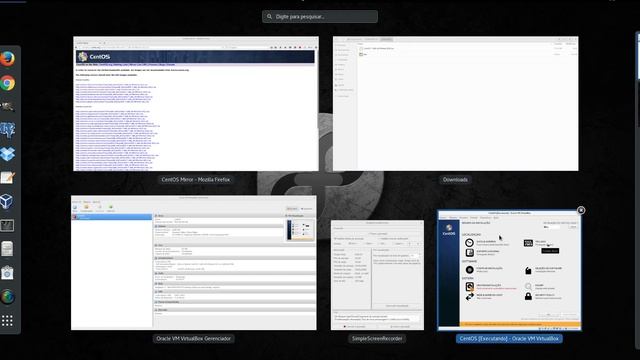Switch to the Downloads file manager window
The height and width of the screenshot is (360, 640).
coord(456,104)
